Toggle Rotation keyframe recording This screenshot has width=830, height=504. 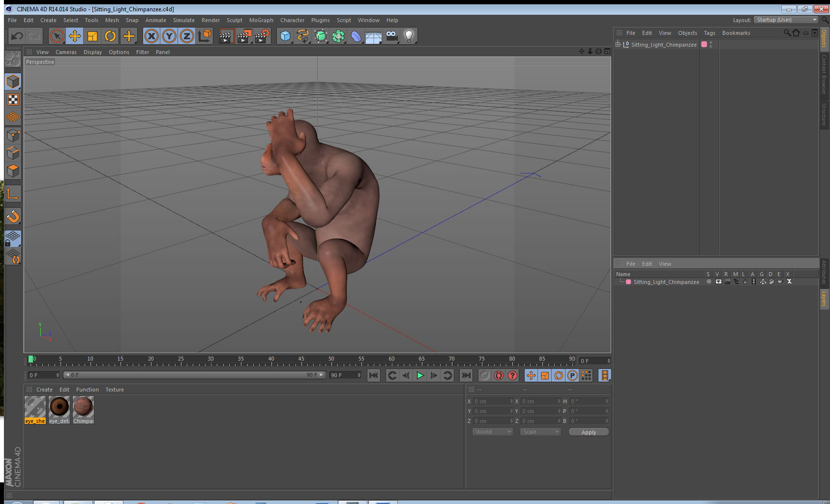pyautogui.click(x=559, y=375)
